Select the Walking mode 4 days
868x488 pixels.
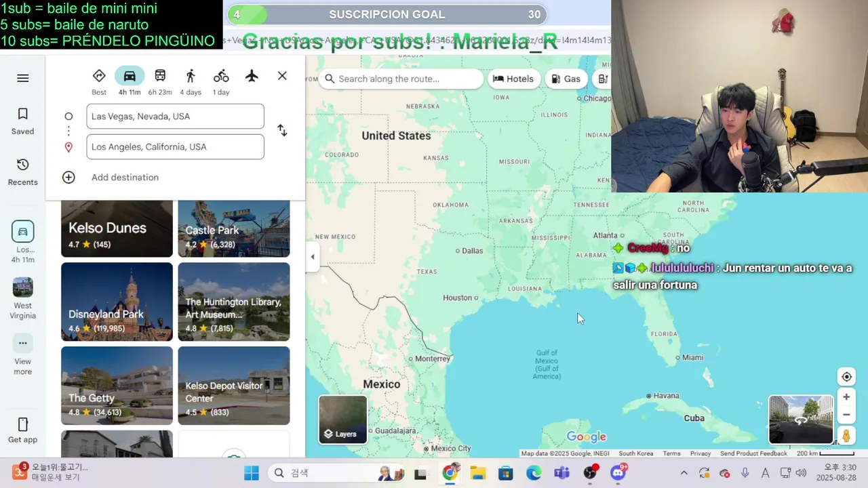click(x=191, y=82)
